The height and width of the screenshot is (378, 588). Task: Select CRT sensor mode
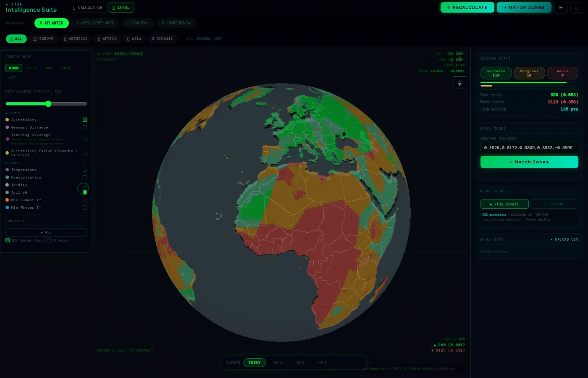click(13, 78)
